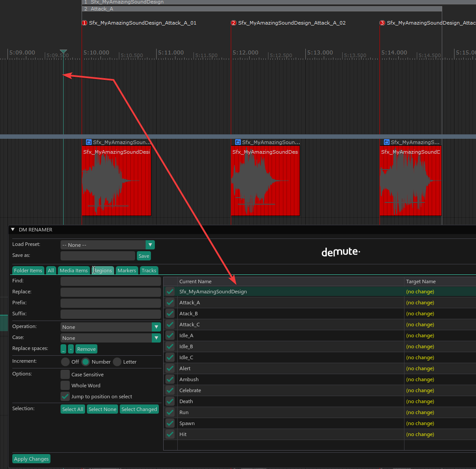The height and width of the screenshot is (469, 476).
Task: Click the folder icon above first clip
Action: [89, 142]
